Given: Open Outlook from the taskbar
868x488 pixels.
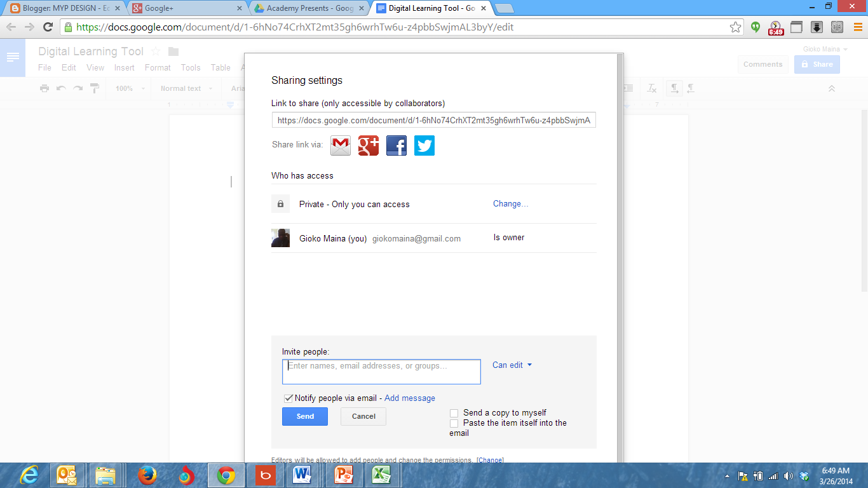Looking at the screenshot, I should tap(67, 475).
